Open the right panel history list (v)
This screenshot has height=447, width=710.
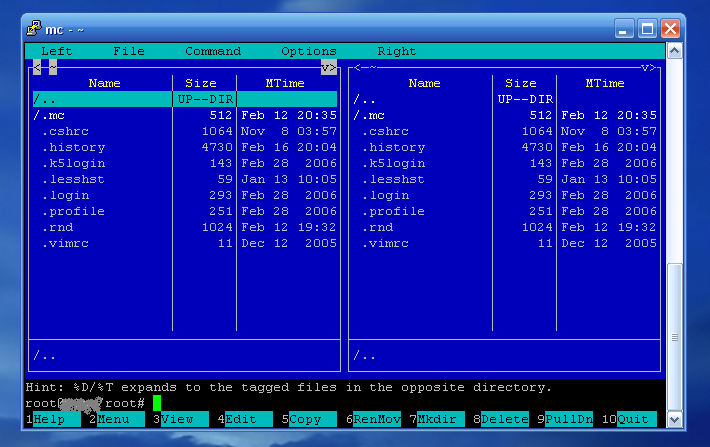pos(645,67)
